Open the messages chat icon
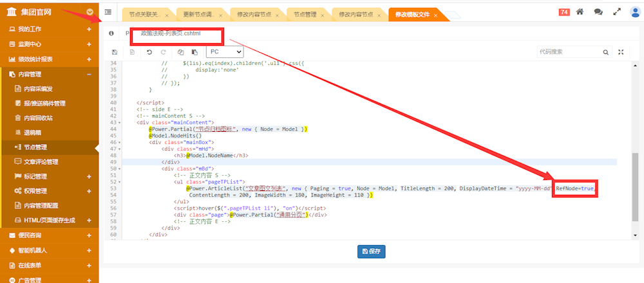This screenshot has height=283, width=644. [x=598, y=12]
